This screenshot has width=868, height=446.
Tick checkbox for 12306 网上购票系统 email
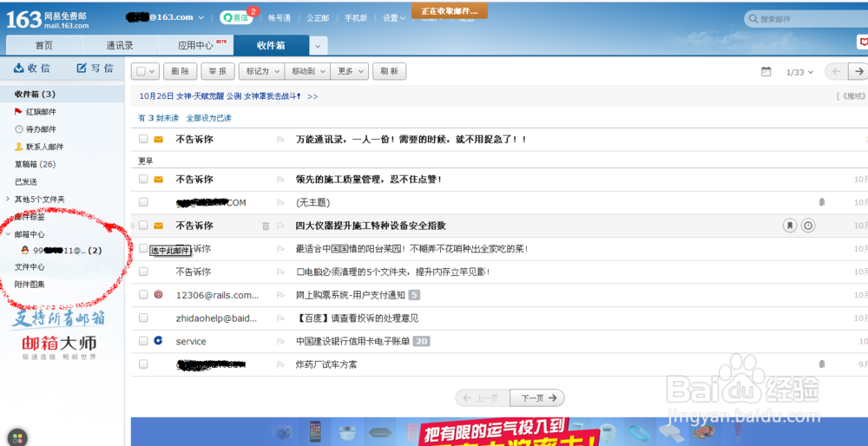(143, 295)
